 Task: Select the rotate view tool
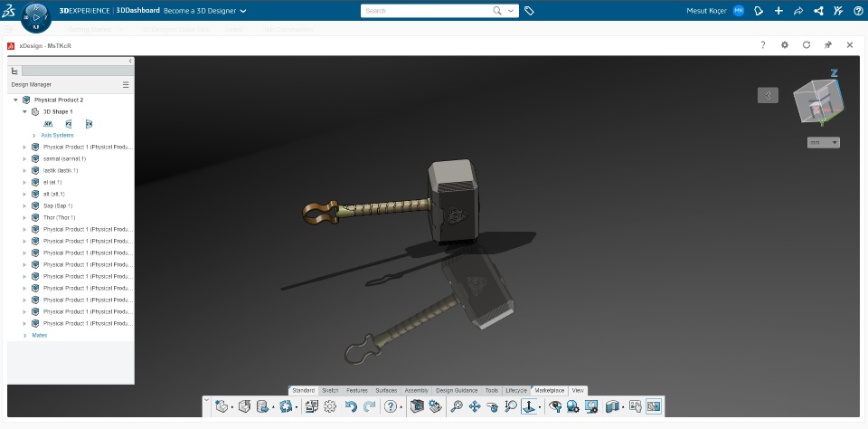pyautogui.click(x=493, y=407)
